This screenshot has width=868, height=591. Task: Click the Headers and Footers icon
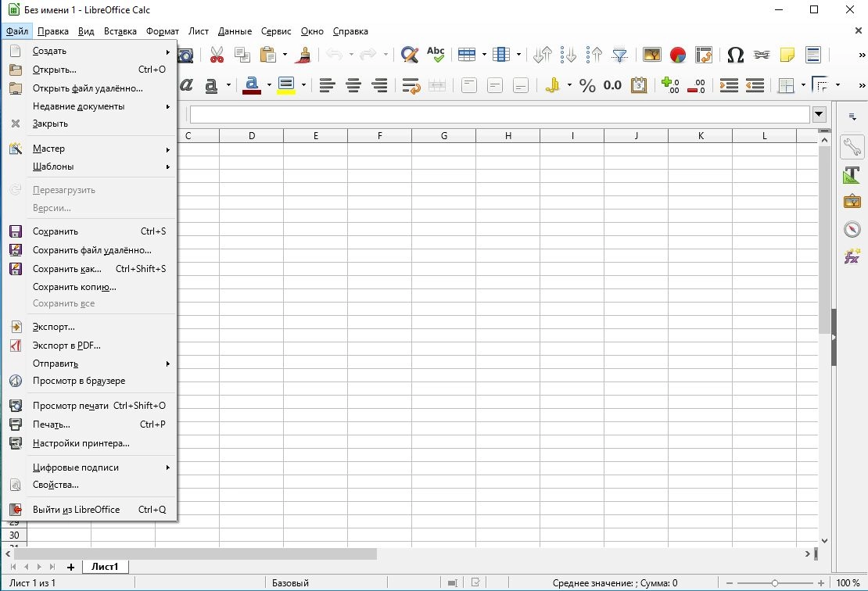click(x=813, y=54)
